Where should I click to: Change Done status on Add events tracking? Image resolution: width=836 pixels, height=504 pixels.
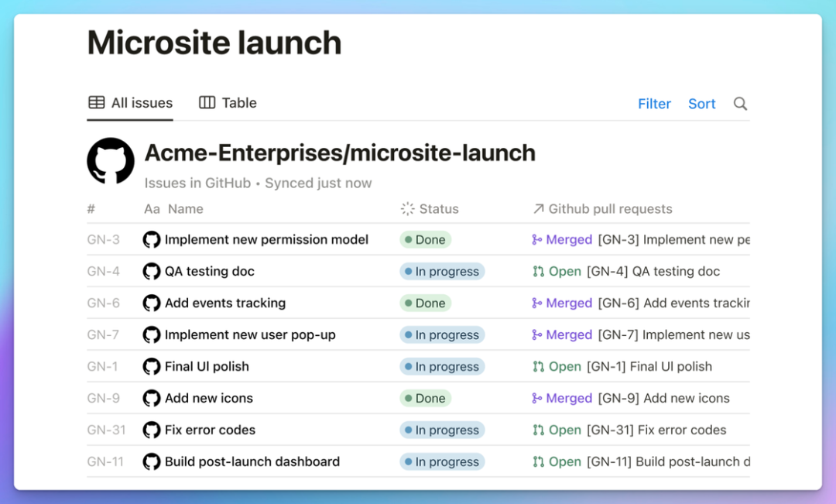(x=425, y=303)
